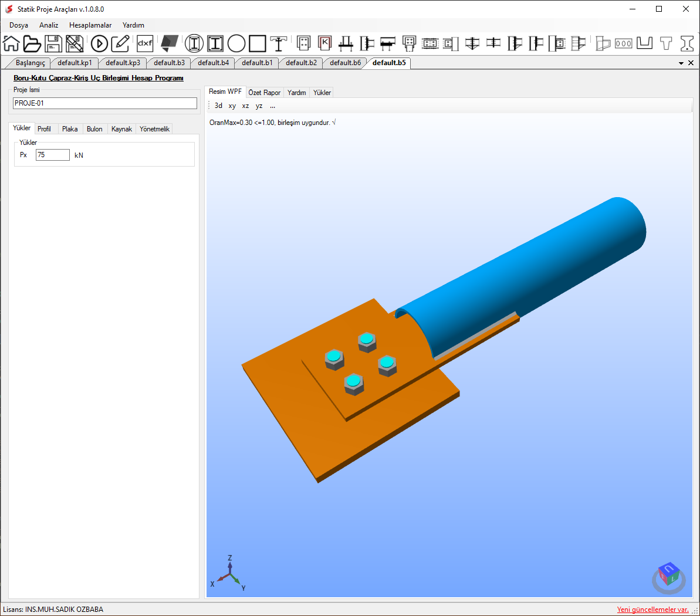The image size is (700, 616).
Task: Open the Yükler tab beside Yardım in viewer
Action: coord(322,93)
